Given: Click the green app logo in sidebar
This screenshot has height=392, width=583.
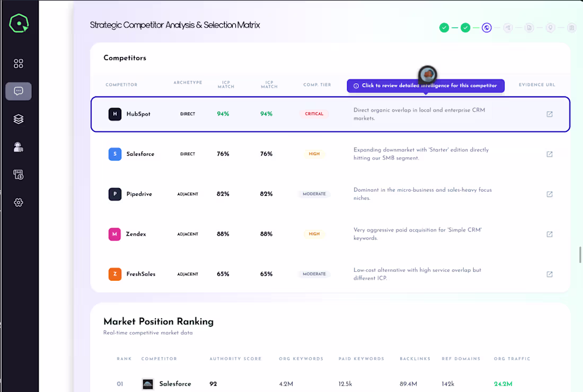Looking at the screenshot, I should [19, 23].
